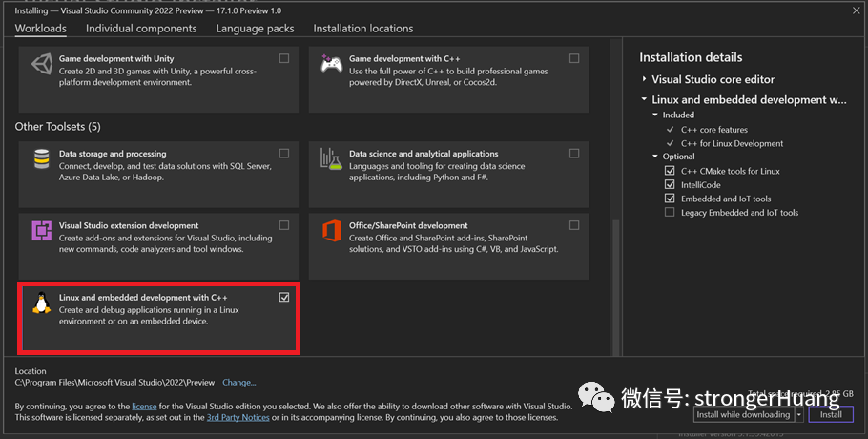Expand Visual Studio core editor details

click(645, 79)
